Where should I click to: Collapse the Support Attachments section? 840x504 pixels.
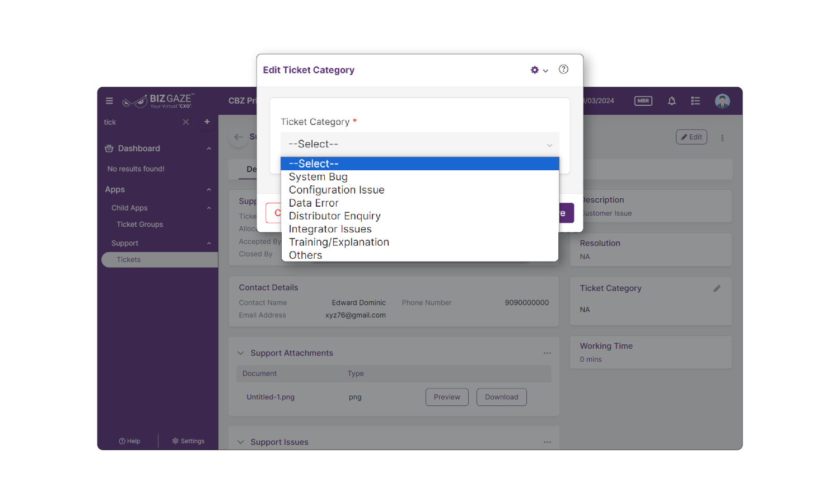(x=241, y=353)
